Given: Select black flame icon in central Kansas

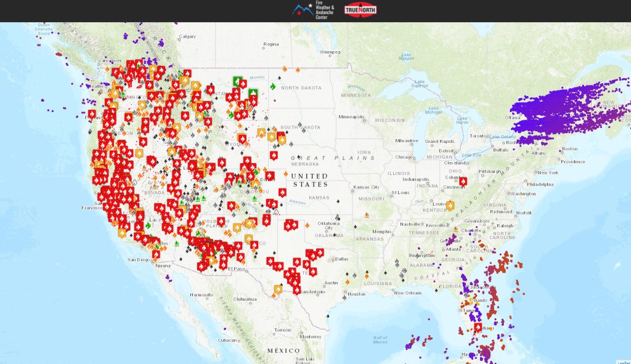Looking at the screenshot, I should point(339,201).
